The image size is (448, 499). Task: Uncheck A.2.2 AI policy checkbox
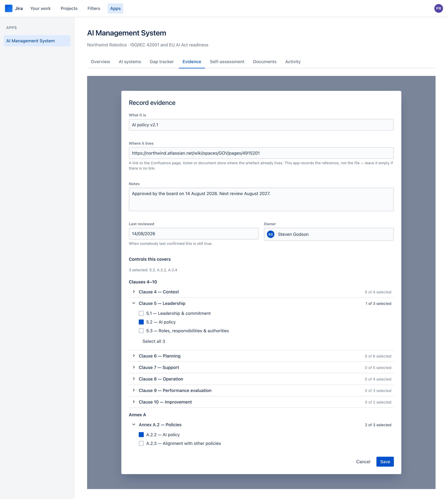pos(141,434)
